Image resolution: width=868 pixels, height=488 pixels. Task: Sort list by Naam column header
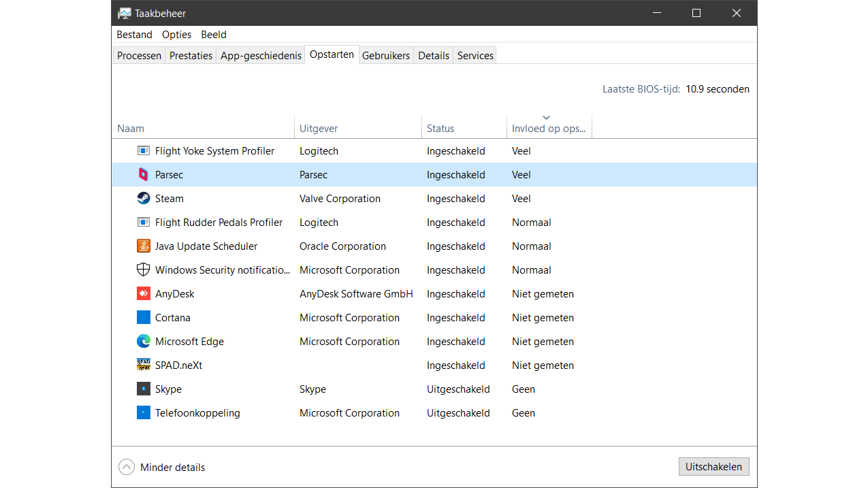pyautogui.click(x=131, y=128)
